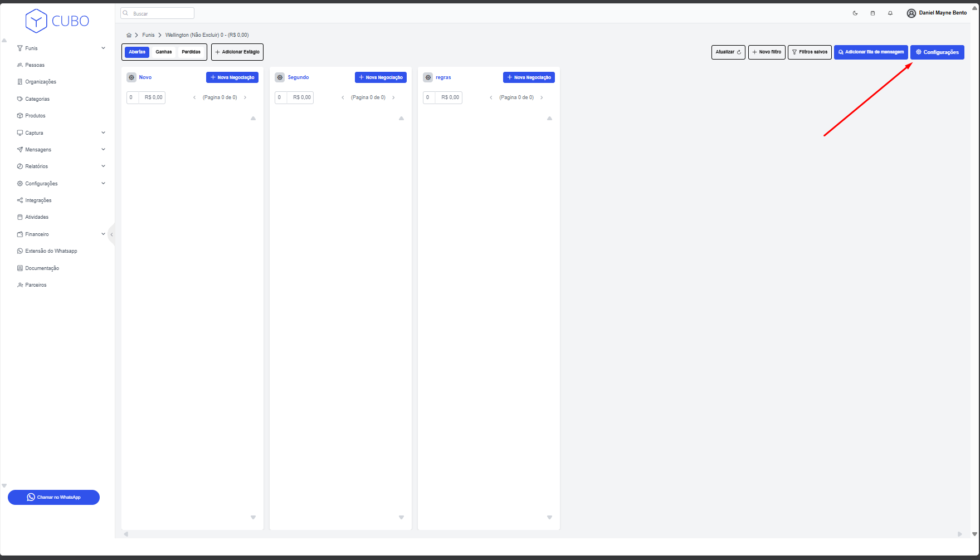Expand the Mensagens sidebar submenu
Screen dimensions: 980x560
coord(103,150)
